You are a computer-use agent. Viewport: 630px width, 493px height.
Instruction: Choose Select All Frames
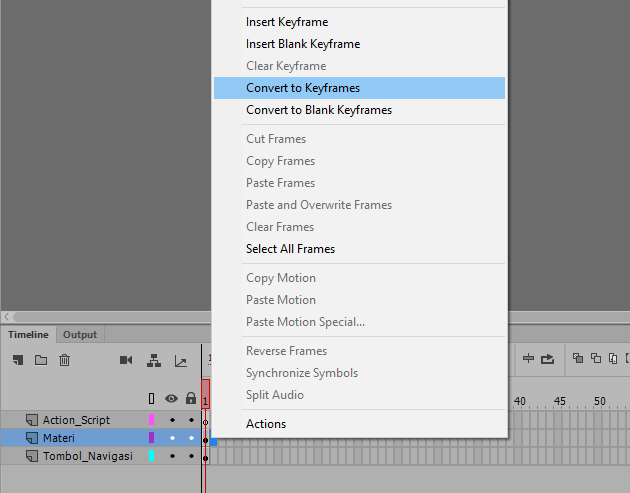(359, 249)
